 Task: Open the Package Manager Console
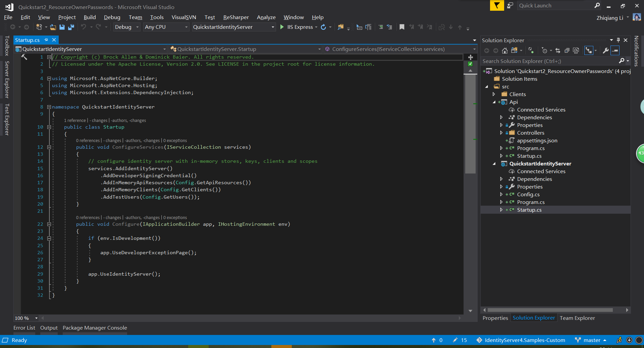(x=95, y=328)
